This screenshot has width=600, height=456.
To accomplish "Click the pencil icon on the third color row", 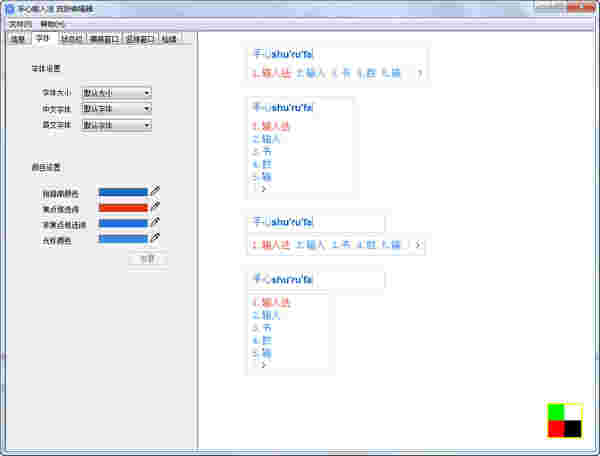I will [x=155, y=223].
